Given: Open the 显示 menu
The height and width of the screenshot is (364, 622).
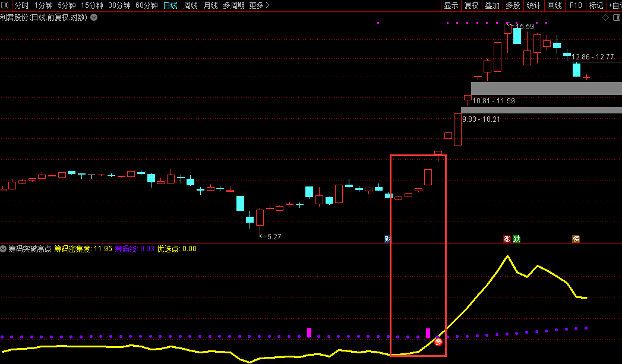Looking at the screenshot, I should [x=451, y=5].
